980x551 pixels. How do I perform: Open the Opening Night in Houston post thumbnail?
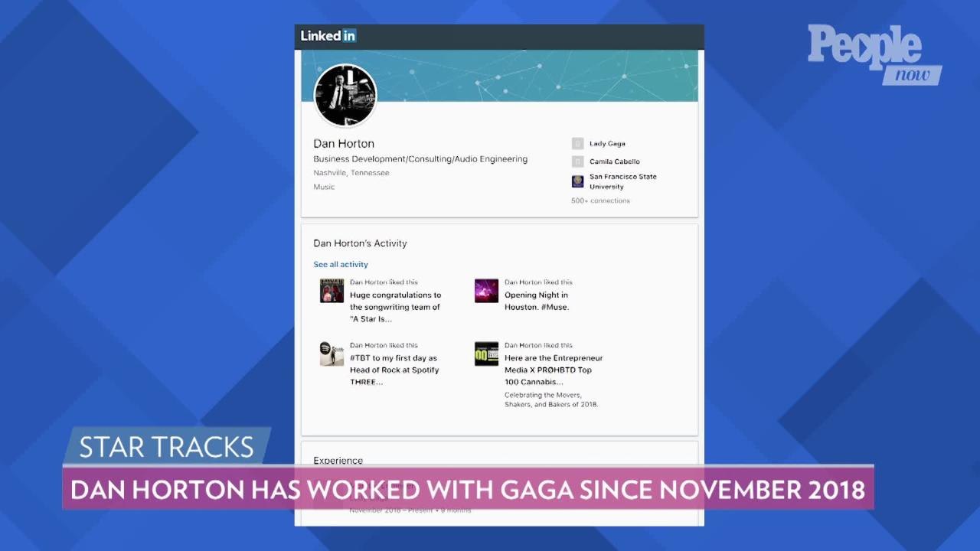click(486, 291)
